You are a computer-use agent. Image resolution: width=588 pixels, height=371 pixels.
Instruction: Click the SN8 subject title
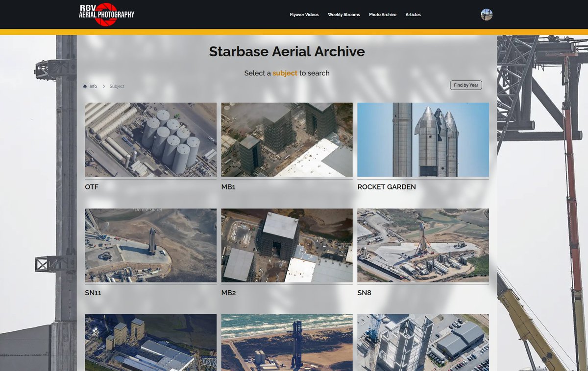coord(365,293)
